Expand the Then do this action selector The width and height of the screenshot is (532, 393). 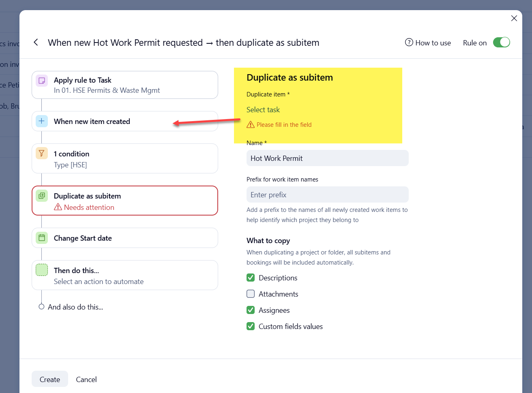[x=125, y=276]
